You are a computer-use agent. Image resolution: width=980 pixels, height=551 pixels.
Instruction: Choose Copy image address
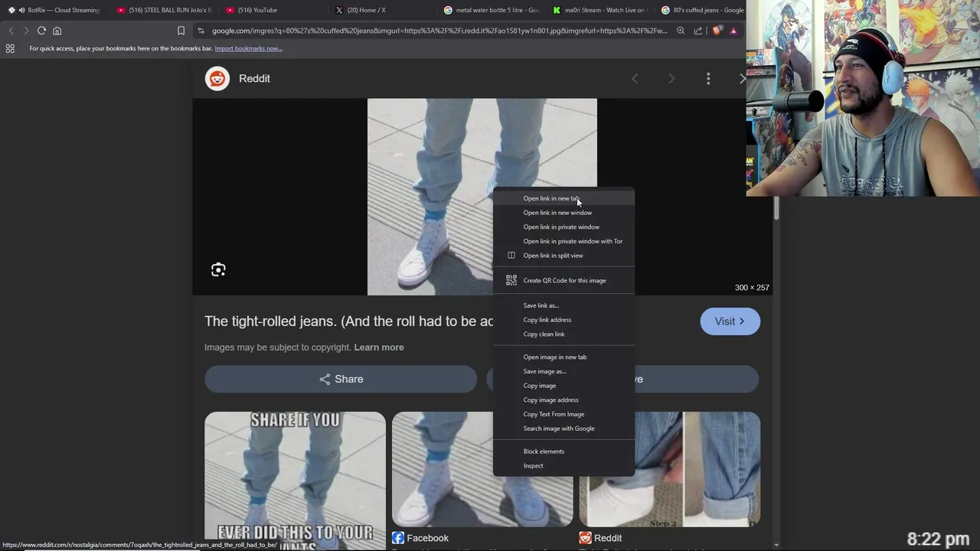[x=564, y=400]
